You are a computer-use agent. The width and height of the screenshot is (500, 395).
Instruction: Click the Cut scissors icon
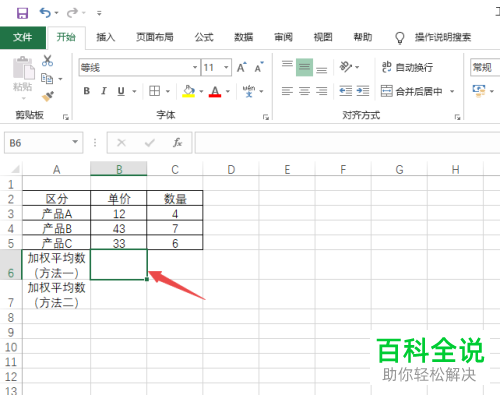coord(47,61)
